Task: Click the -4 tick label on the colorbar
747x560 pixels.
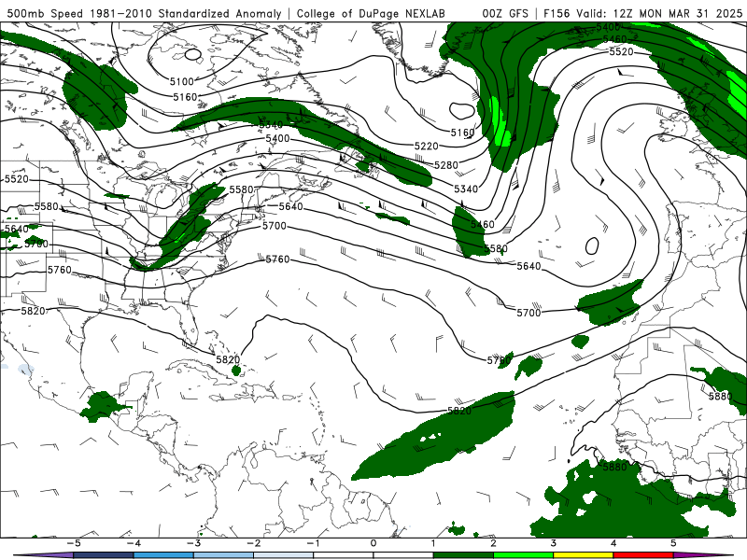Action: click(134, 543)
